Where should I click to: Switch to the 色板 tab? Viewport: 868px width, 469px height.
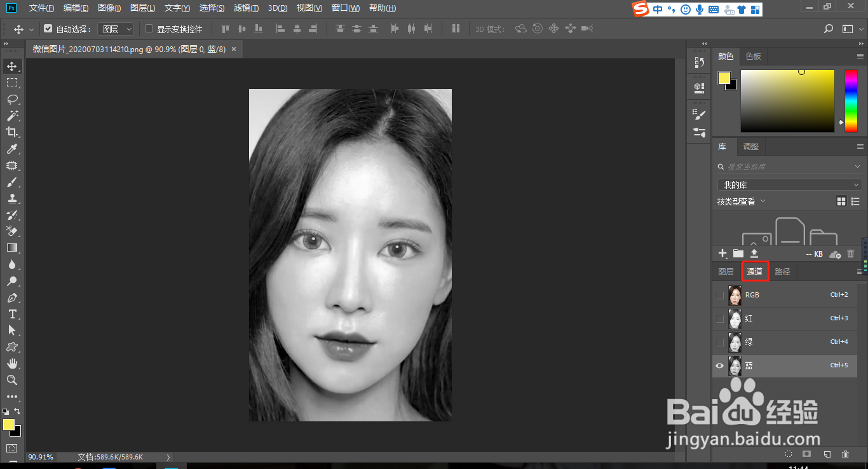click(x=753, y=57)
